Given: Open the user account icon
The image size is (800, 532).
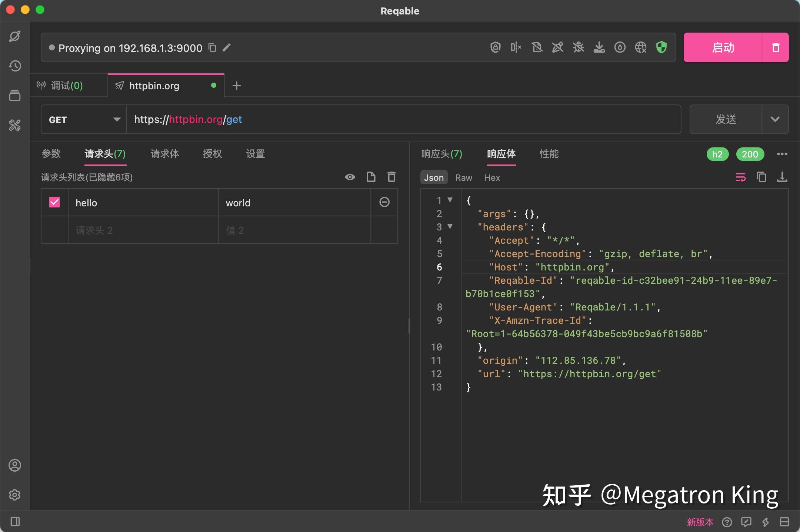Looking at the screenshot, I should [15, 465].
